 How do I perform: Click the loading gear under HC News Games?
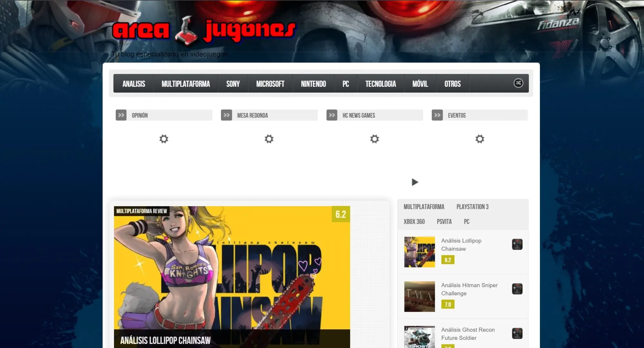[374, 139]
